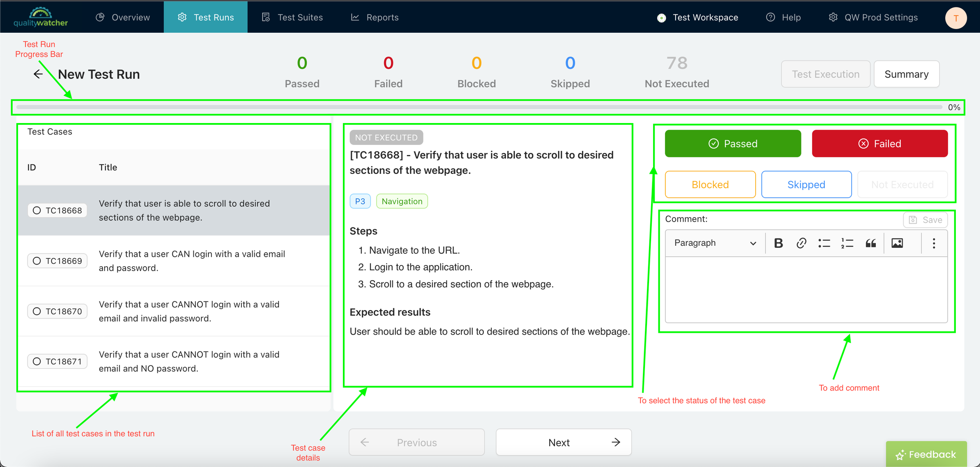Go to the Next test case
This screenshot has width=980, height=467.
564,442
